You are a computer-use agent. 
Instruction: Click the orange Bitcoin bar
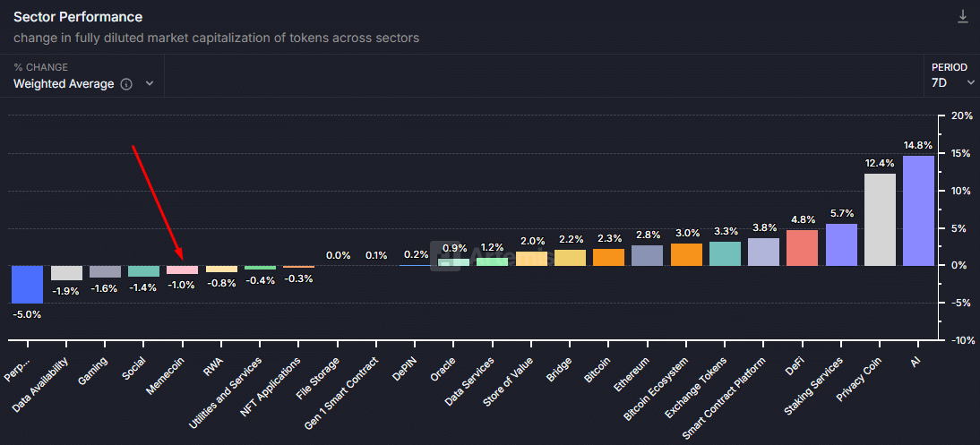[x=608, y=257]
